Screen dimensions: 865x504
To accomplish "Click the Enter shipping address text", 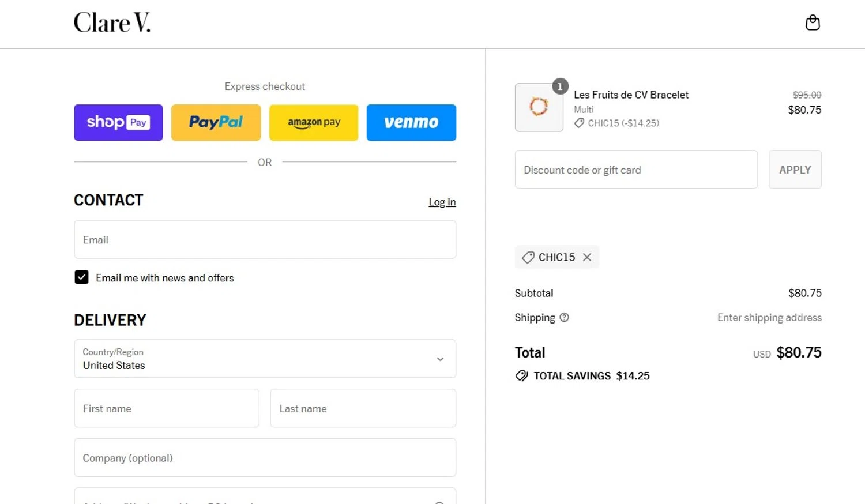I will point(769,317).
